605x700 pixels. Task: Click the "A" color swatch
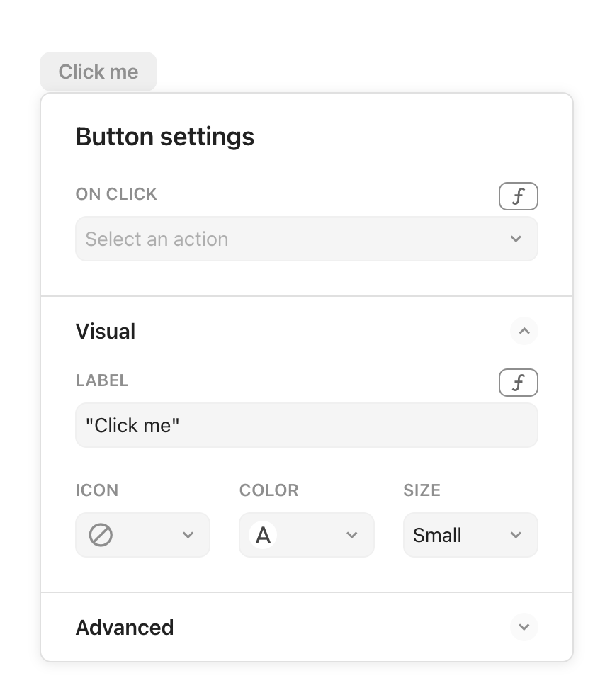pyautogui.click(x=263, y=535)
